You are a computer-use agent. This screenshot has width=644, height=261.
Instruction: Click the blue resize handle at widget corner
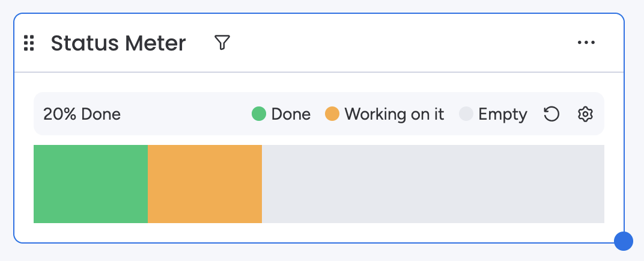pyautogui.click(x=624, y=241)
